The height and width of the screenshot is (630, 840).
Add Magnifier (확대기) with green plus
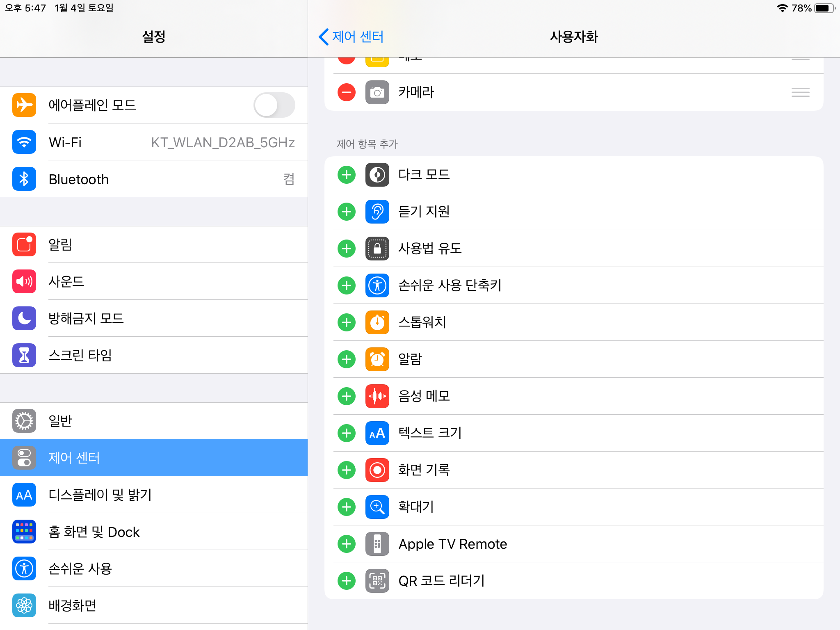pos(347,507)
